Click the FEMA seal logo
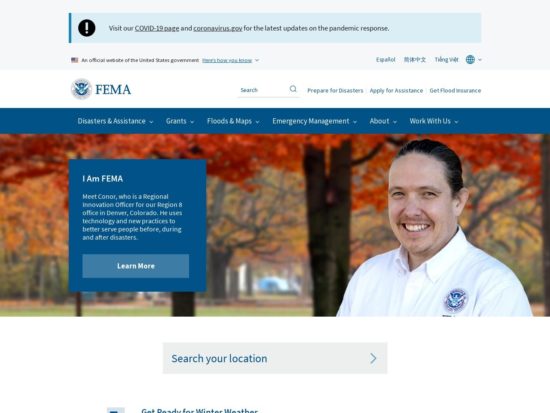Viewport: 550px width, 413px height. (81, 89)
